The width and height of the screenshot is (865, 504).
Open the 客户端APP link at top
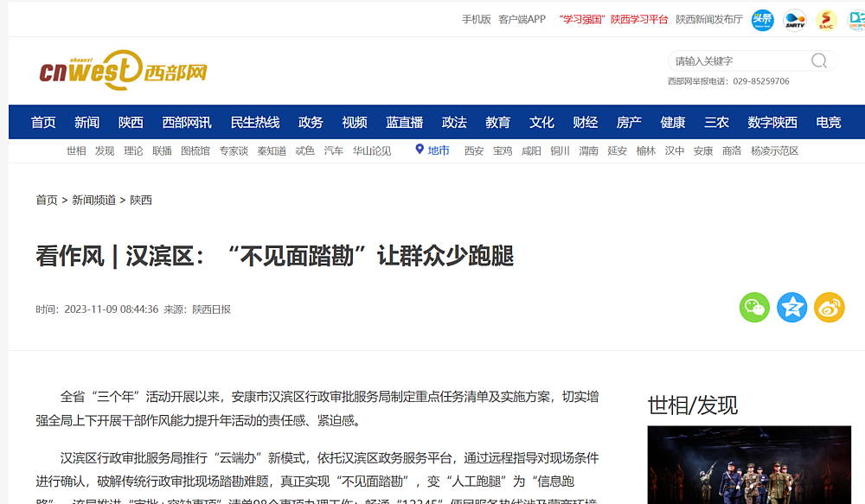(522, 19)
